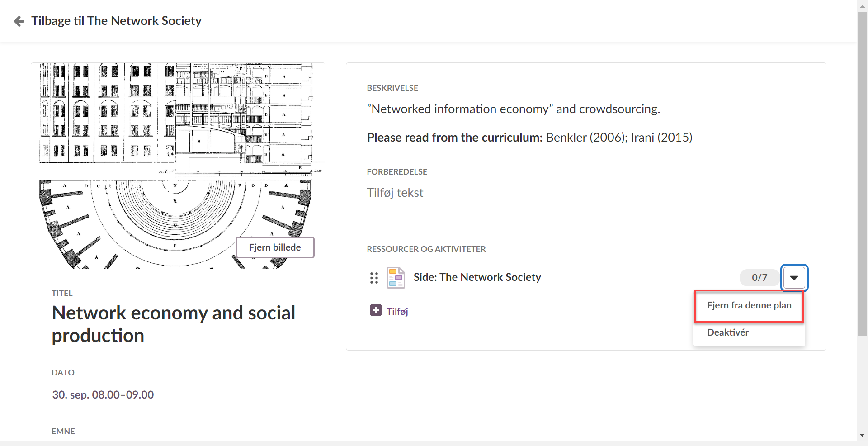This screenshot has height=446, width=868.
Task: Grab the drag handle dots beside the resource
Action: [x=374, y=278]
